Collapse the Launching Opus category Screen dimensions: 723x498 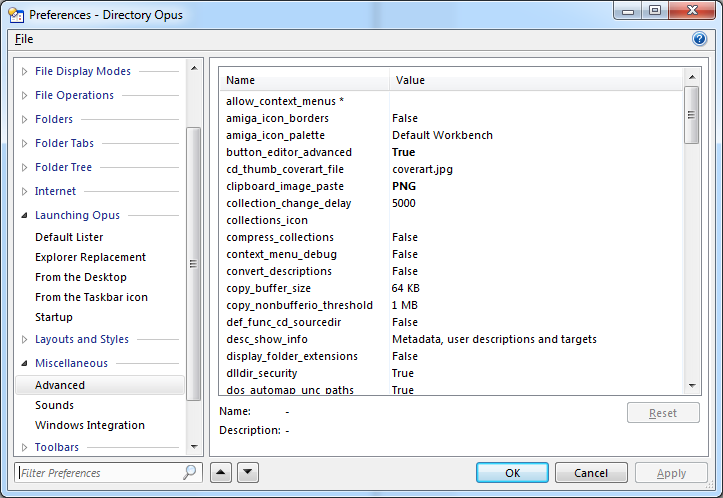click(24, 215)
